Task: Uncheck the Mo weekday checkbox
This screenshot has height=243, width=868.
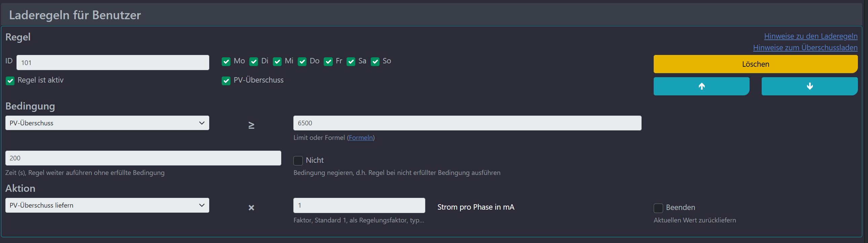Action: 226,61
